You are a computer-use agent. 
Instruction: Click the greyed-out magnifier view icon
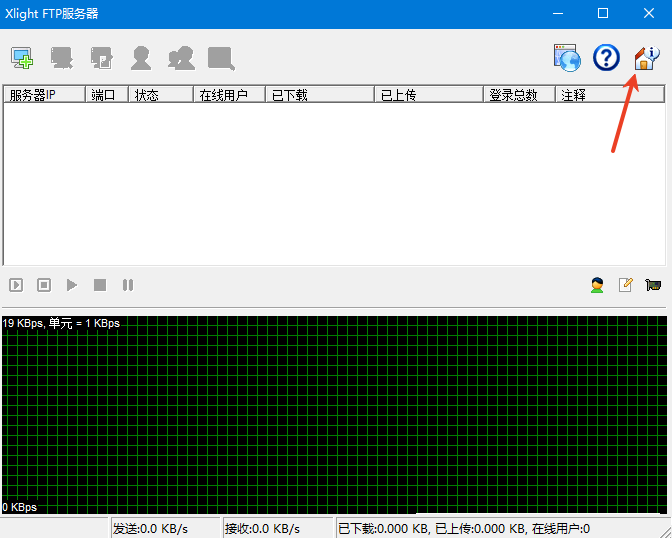[221, 58]
